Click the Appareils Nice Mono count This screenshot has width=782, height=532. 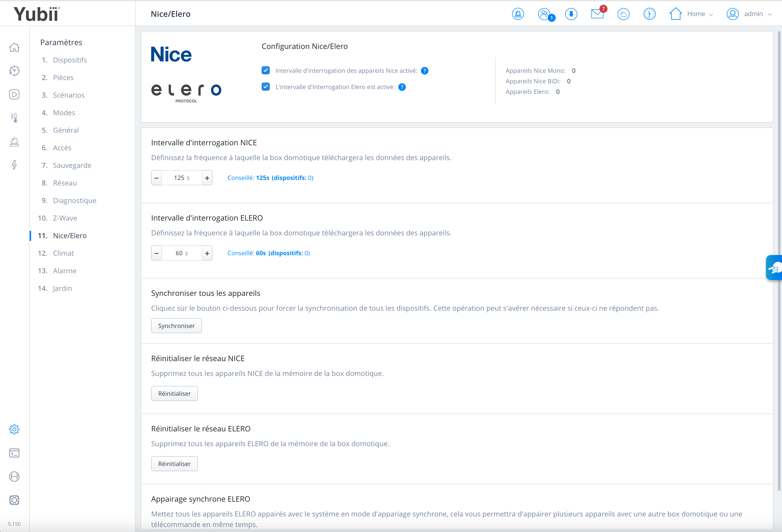[574, 71]
